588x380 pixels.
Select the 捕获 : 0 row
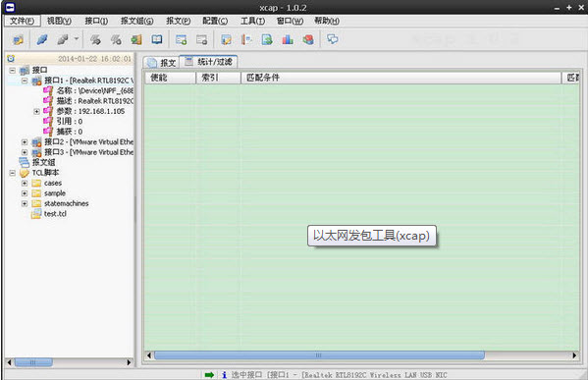(63, 132)
